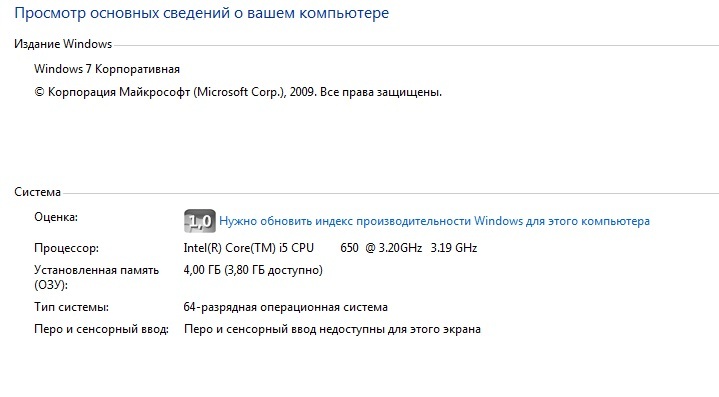Select the 'Windows 7 Корпоративная' edition text

pos(107,69)
